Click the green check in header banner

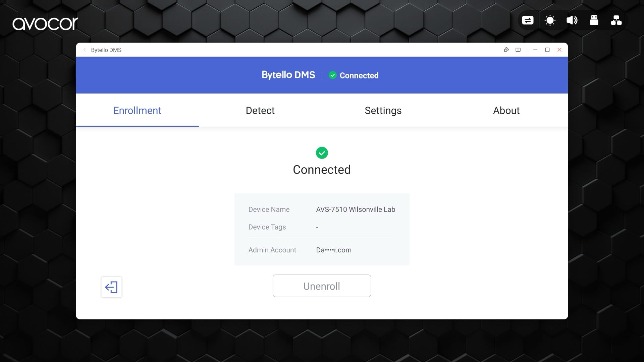pos(332,75)
